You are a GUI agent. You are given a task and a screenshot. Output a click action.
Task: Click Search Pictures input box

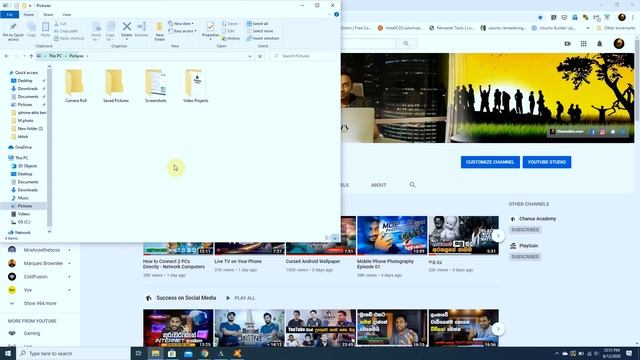point(303,56)
